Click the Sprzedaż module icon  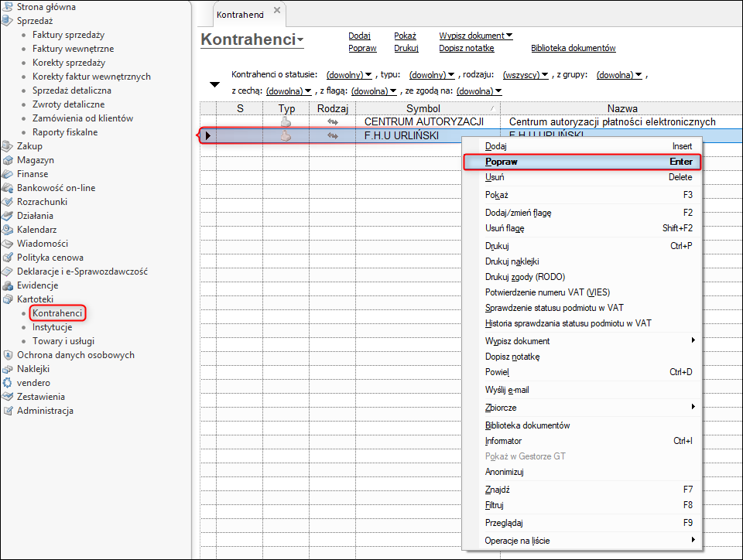tap(8, 21)
